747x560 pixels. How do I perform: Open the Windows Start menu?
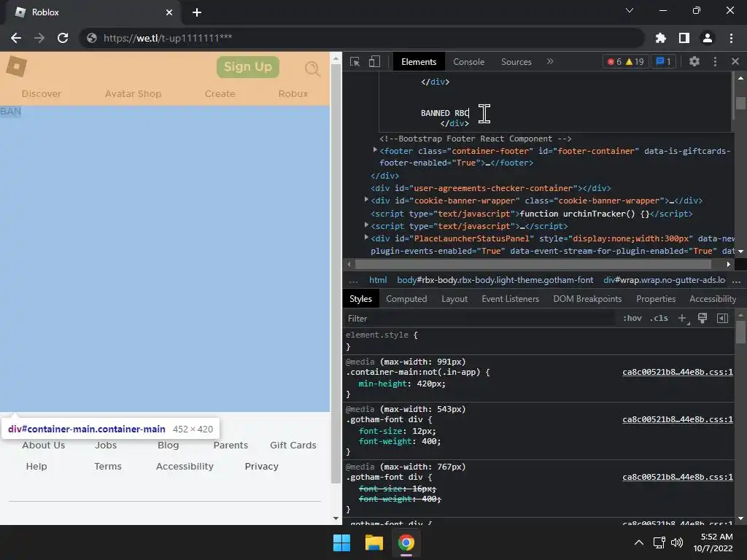(x=341, y=542)
